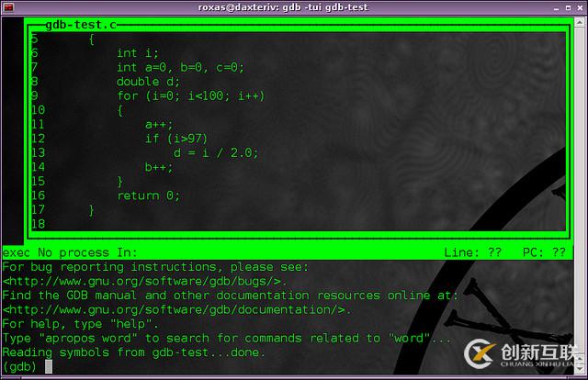Close the gdb terminal window
Screen dimensions: 588x380
coord(580,8)
